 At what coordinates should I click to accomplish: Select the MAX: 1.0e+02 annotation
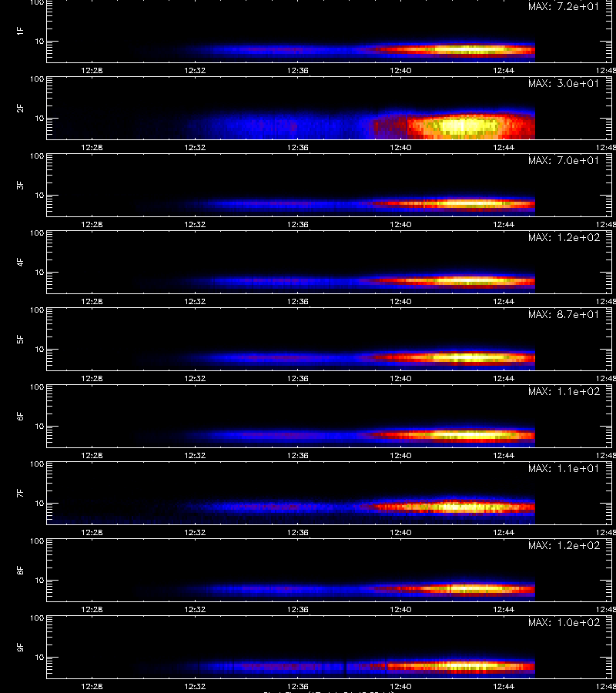pos(564,622)
